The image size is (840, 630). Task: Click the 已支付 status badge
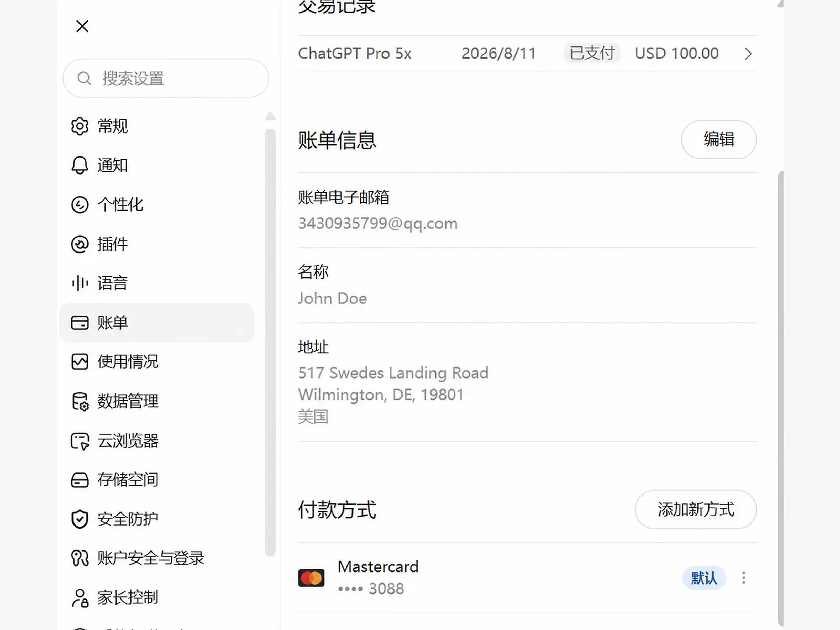[x=592, y=53]
